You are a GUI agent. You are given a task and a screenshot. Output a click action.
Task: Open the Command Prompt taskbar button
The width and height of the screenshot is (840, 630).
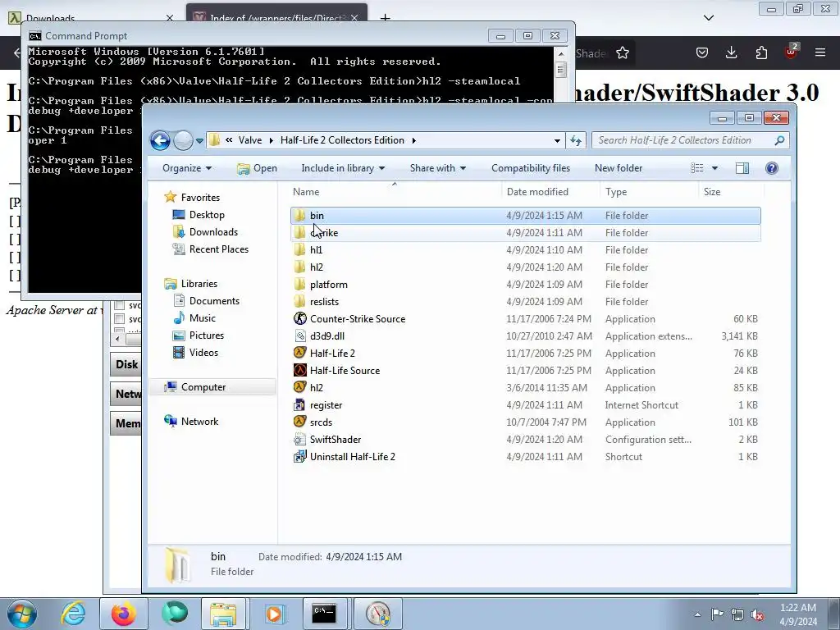point(324,614)
